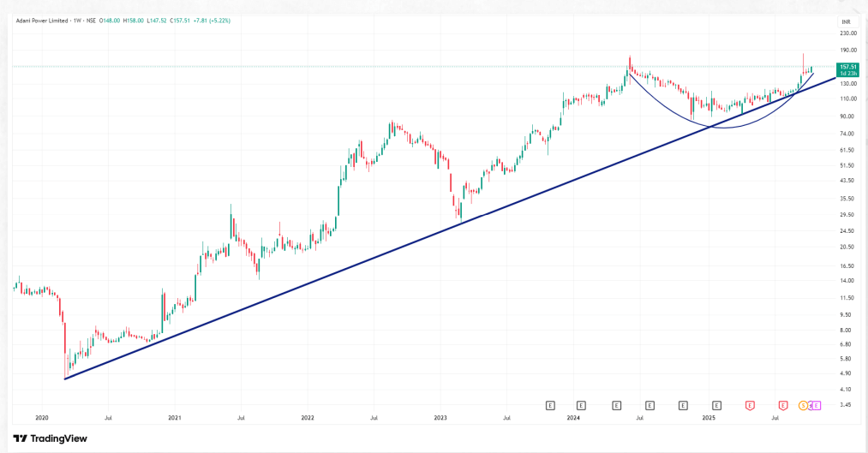Click the 230.00 level on price axis
The image size is (868, 453).
(x=848, y=34)
